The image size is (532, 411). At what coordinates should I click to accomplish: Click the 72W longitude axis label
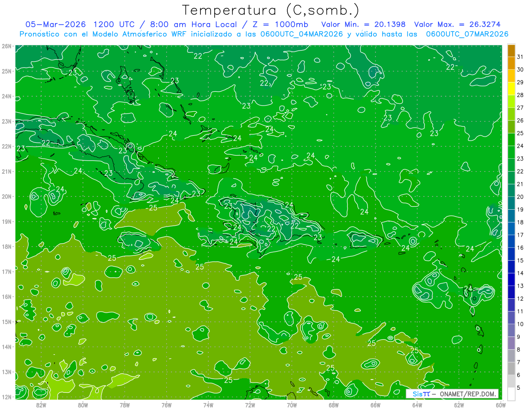[250, 405]
